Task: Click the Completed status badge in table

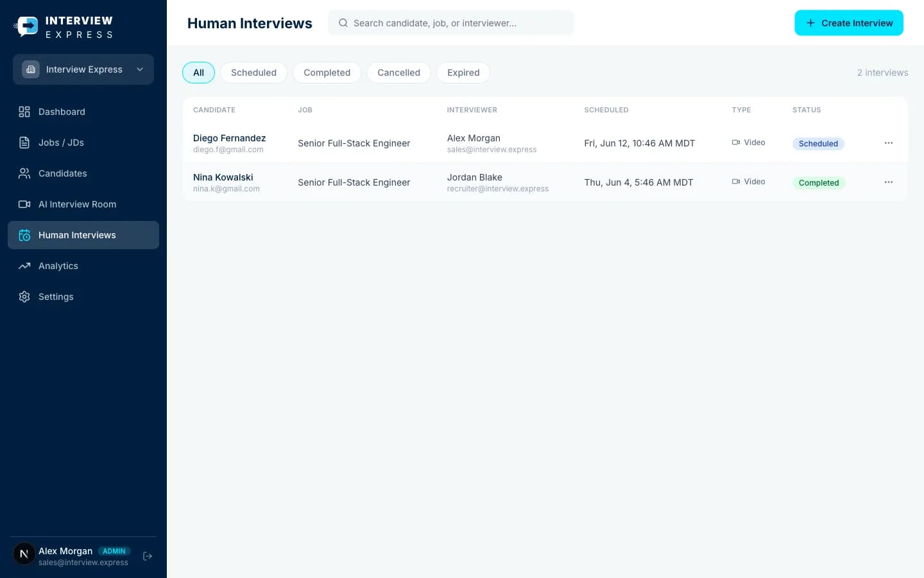Action: click(x=819, y=183)
